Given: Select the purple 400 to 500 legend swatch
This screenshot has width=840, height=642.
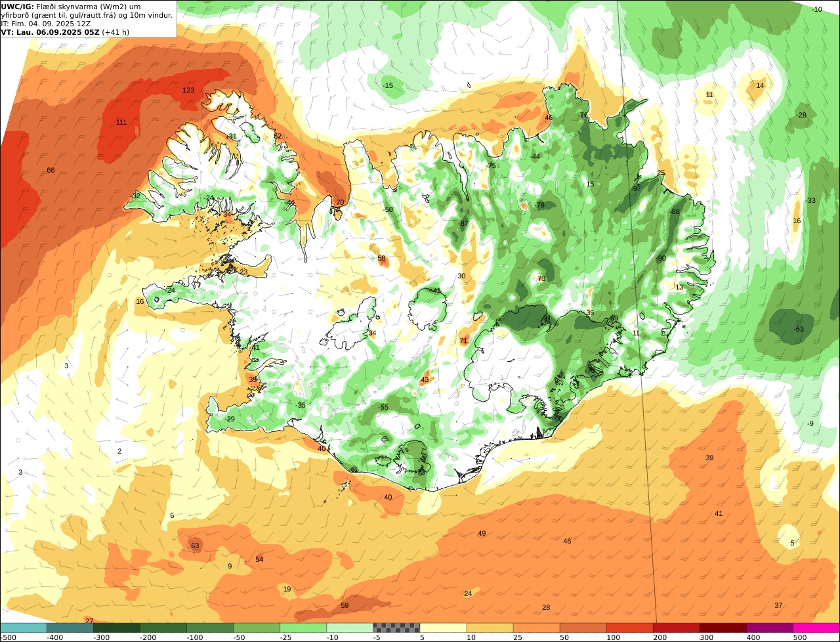Looking at the screenshot, I should click(x=769, y=628).
